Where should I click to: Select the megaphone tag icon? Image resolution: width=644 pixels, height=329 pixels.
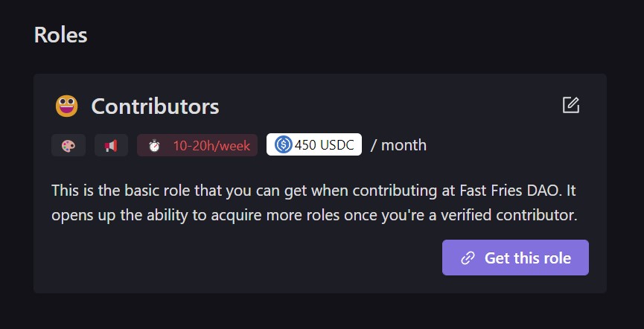(111, 145)
